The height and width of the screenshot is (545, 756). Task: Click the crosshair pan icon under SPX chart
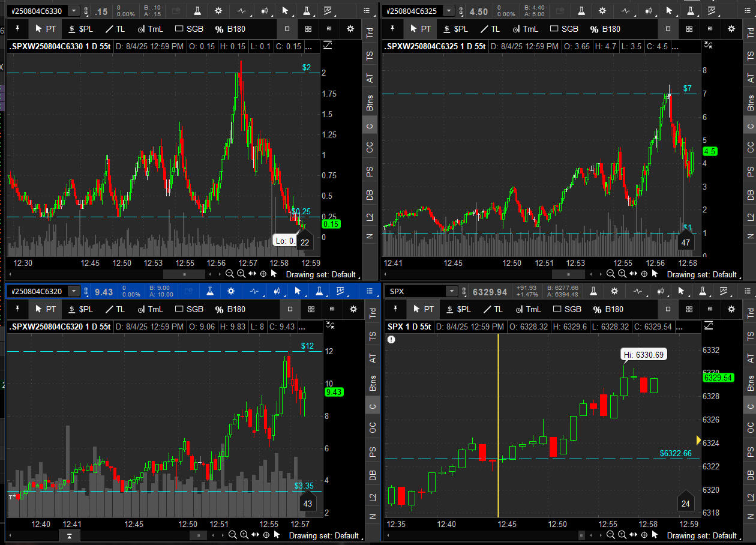pyautogui.click(x=644, y=535)
